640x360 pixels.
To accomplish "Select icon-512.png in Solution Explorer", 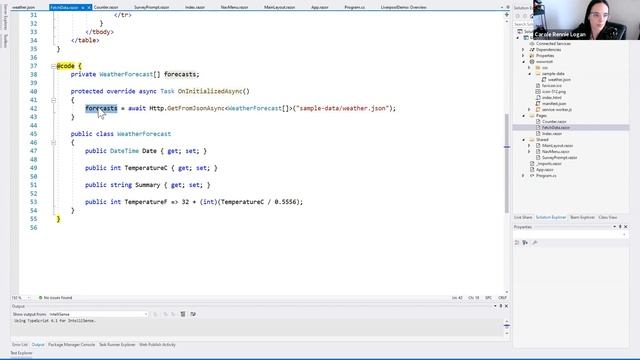I will coord(553,91).
